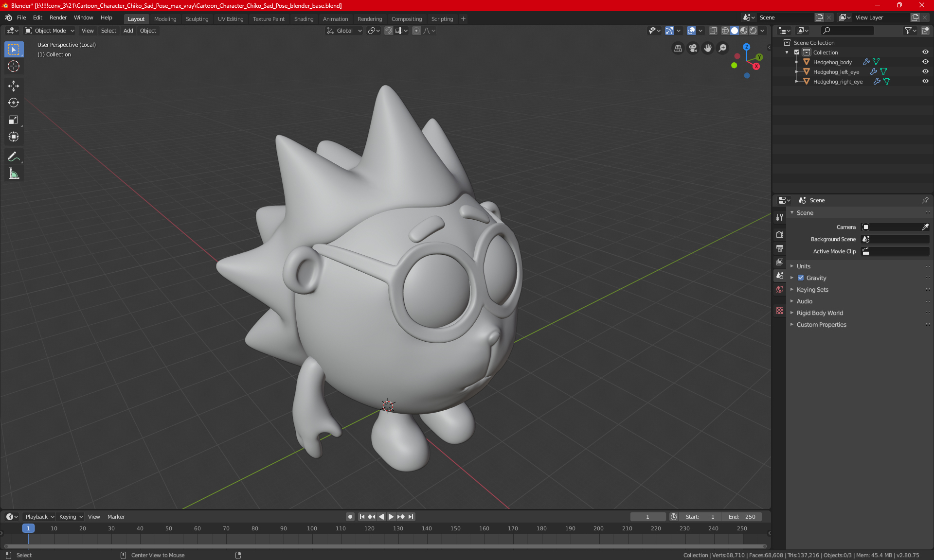Toggle snapping magnet icon
This screenshot has width=934, height=560.
point(388,31)
